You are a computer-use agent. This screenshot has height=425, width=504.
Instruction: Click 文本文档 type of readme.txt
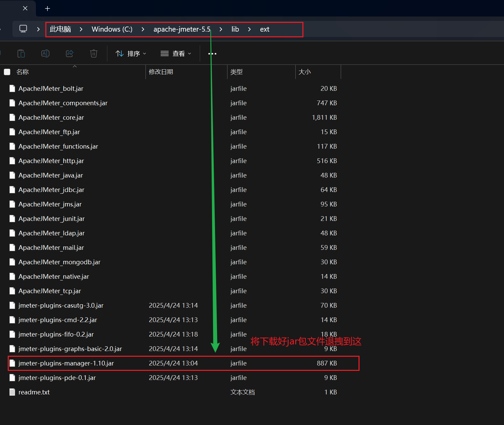243,392
